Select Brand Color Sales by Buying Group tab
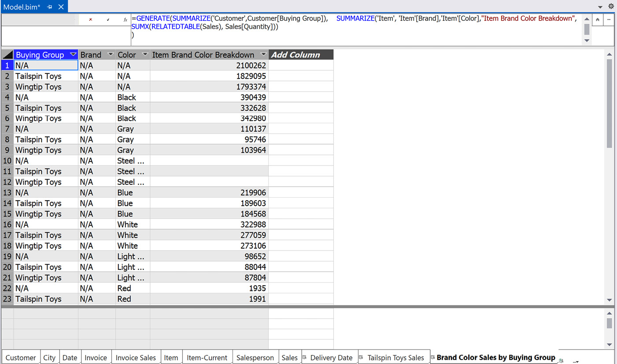Viewport: 617px width, 364px height. point(495,357)
